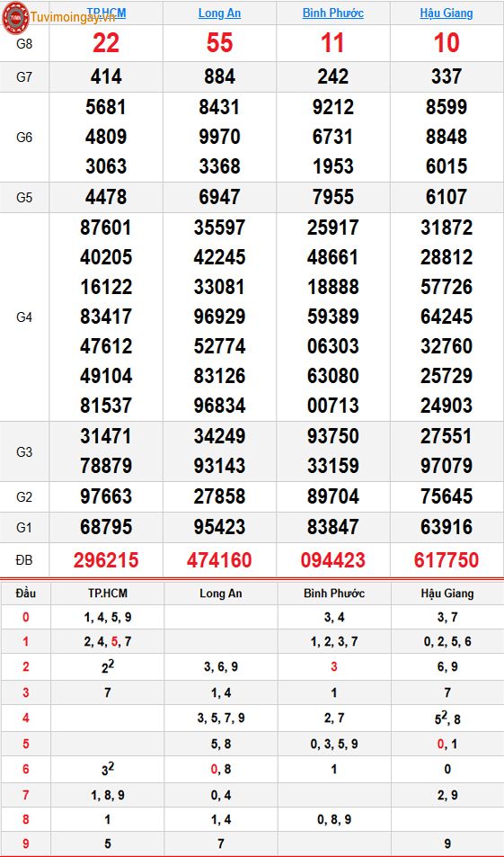The width and height of the screenshot is (504, 857).
Task: Click the G8 row label
Action: click(24, 45)
